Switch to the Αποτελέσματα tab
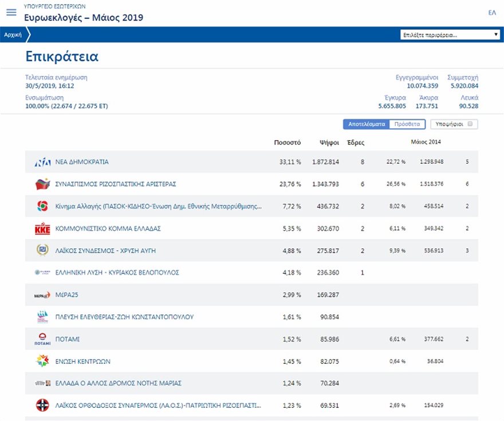Viewport: 504px width, 421px height. coord(365,124)
